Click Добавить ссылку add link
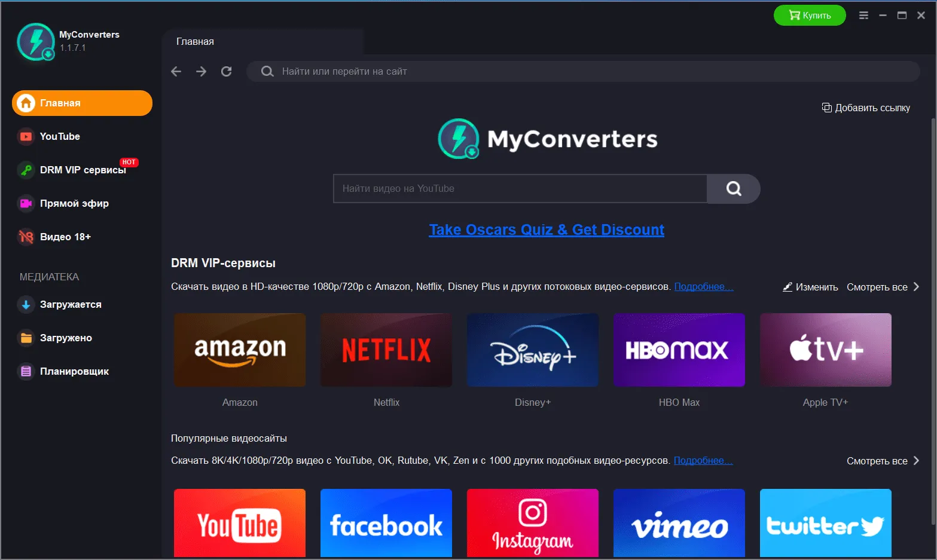The image size is (937, 560). coord(866,108)
